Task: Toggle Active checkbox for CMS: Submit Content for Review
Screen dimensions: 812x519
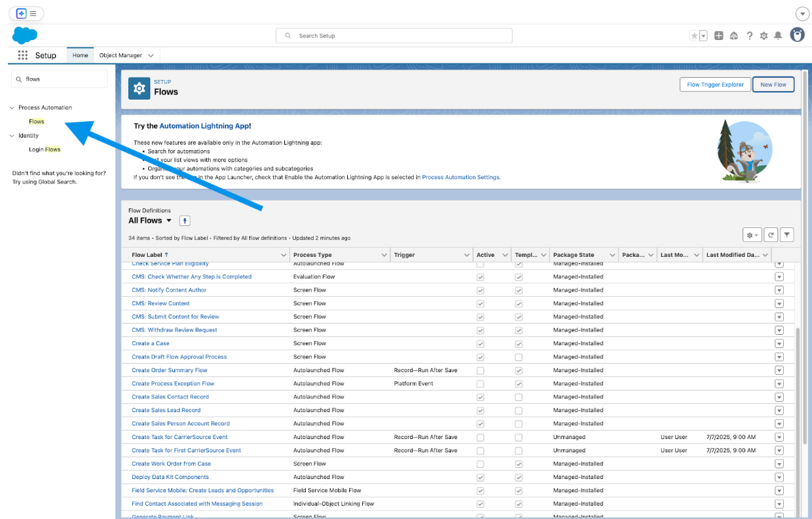Action: pos(481,317)
